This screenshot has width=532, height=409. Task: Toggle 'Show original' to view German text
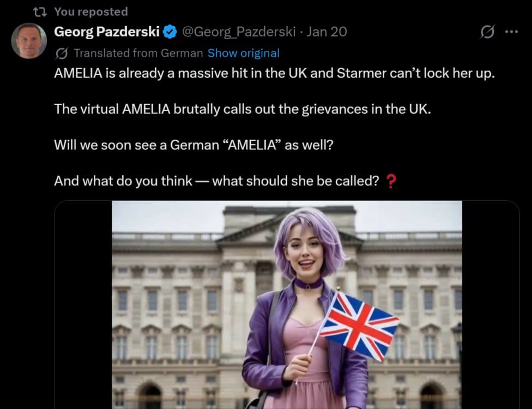coord(243,53)
